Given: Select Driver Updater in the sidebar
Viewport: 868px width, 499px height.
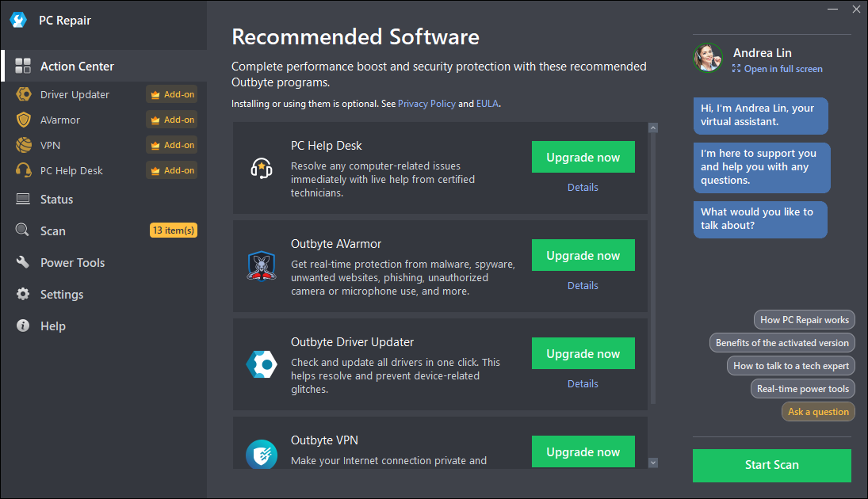Looking at the screenshot, I should [75, 94].
